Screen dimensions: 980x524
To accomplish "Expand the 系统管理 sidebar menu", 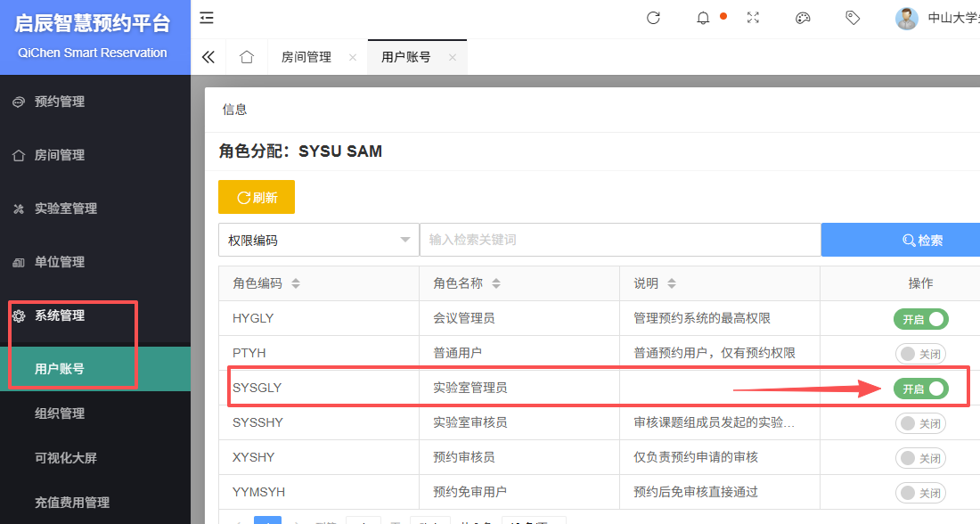I will [60, 315].
